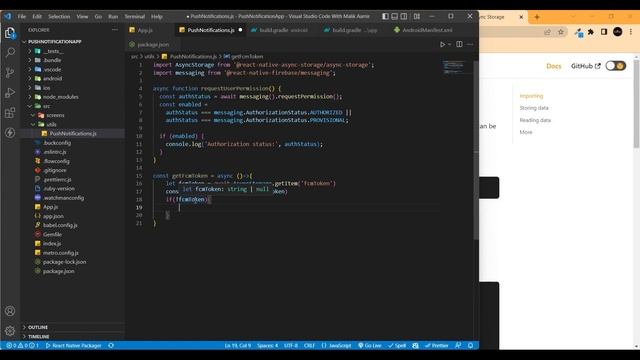The width and height of the screenshot is (640, 360).
Task: Click the unsaved dot on PushNotifications.js tab
Action: [240, 30]
